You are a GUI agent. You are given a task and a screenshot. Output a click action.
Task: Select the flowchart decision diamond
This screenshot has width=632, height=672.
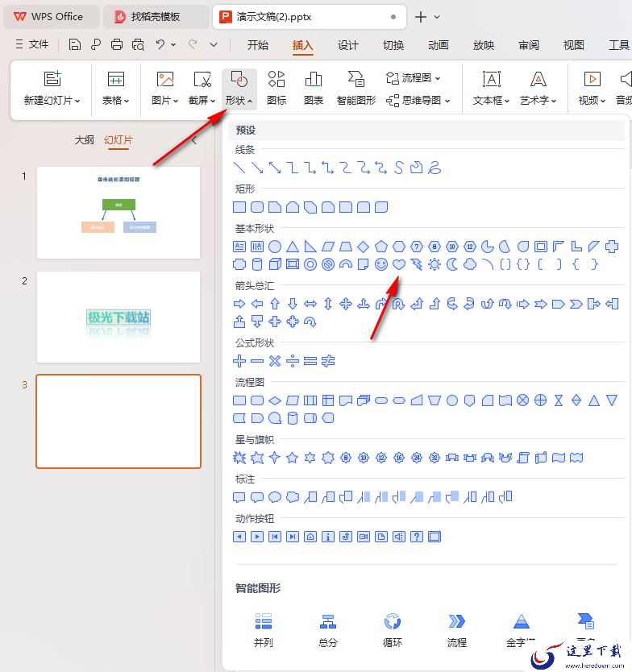(275, 400)
